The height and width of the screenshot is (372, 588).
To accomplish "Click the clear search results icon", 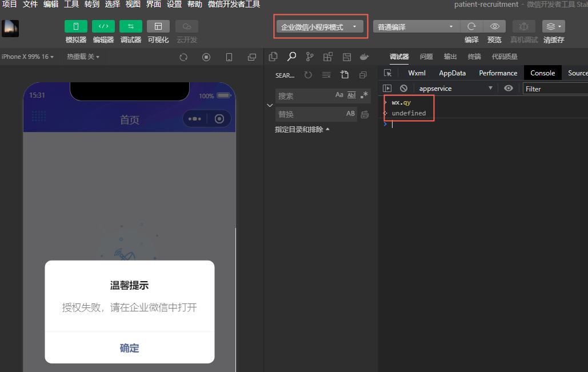I will 326,75.
